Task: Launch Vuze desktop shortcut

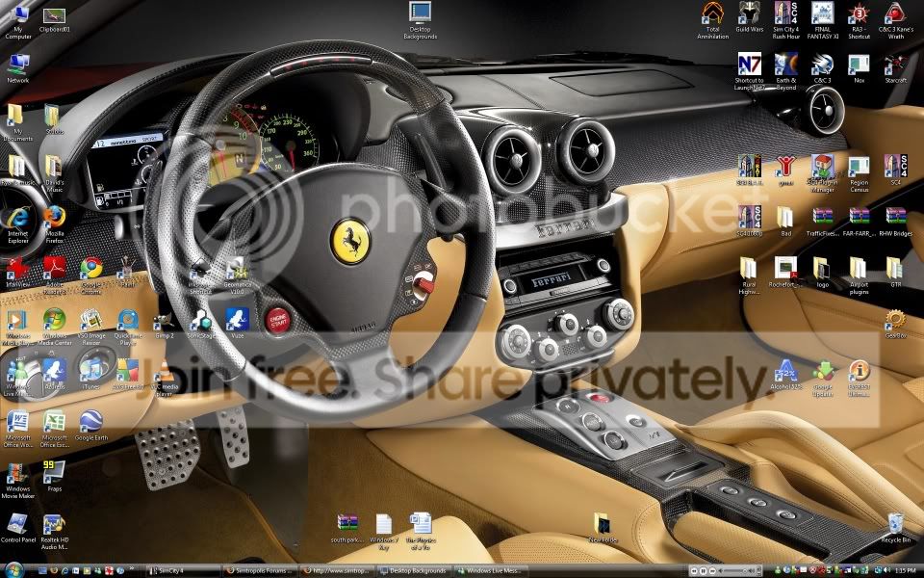Action: 237,324
